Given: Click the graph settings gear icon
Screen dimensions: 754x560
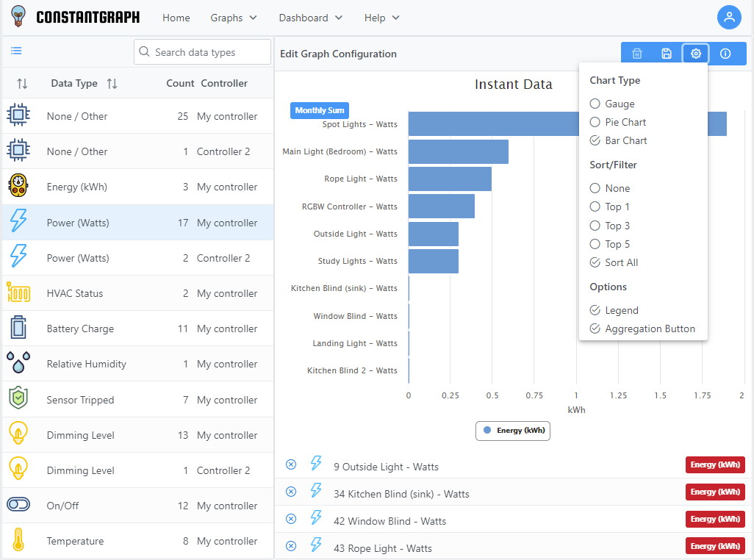Looking at the screenshot, I should pyautogui.click(x=696, y=54).
